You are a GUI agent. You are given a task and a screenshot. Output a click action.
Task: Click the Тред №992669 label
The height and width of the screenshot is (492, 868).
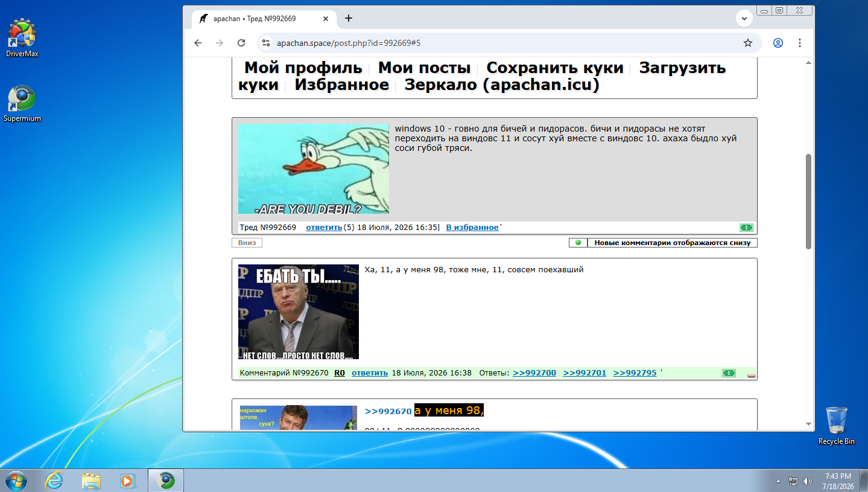pyautogui.click(x=268, y=228)
